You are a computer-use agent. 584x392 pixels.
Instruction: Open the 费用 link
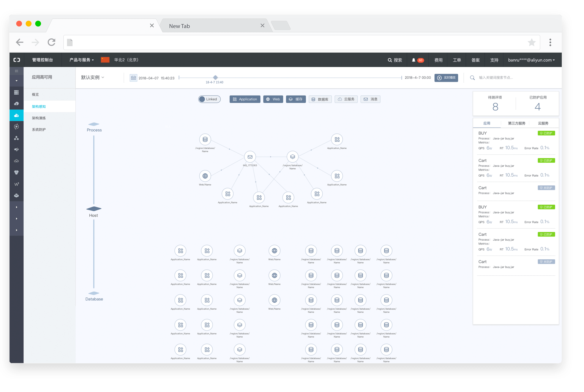pyautogui.click(x=438, y=60)
